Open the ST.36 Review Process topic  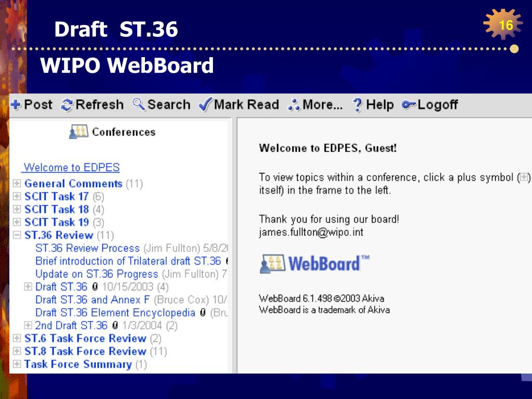87,248
